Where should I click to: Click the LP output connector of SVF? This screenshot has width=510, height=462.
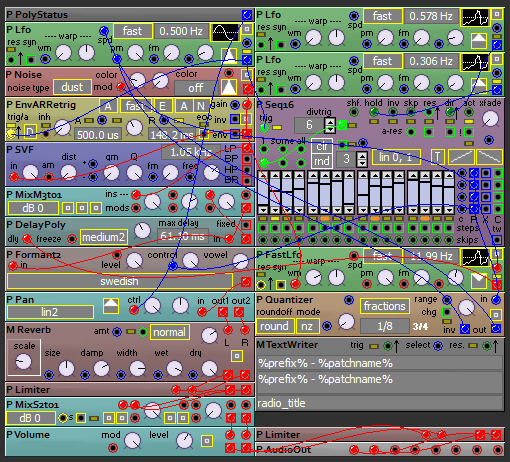[x=247, y=148]
